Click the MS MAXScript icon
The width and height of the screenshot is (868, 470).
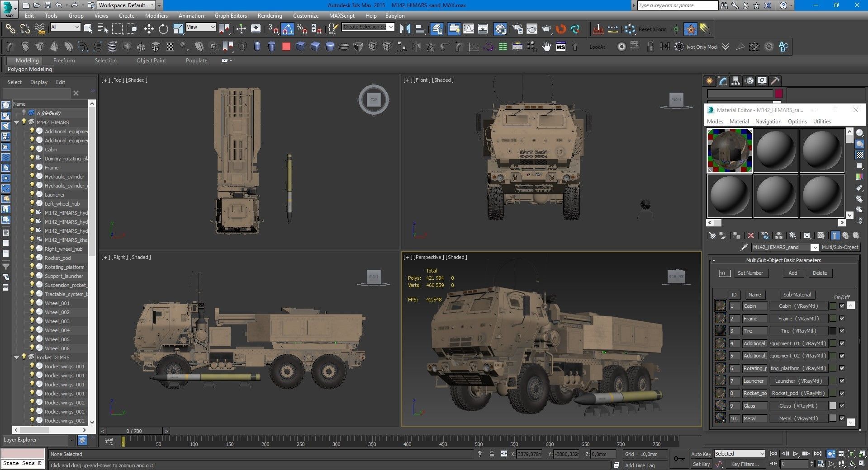click(561, 47)
